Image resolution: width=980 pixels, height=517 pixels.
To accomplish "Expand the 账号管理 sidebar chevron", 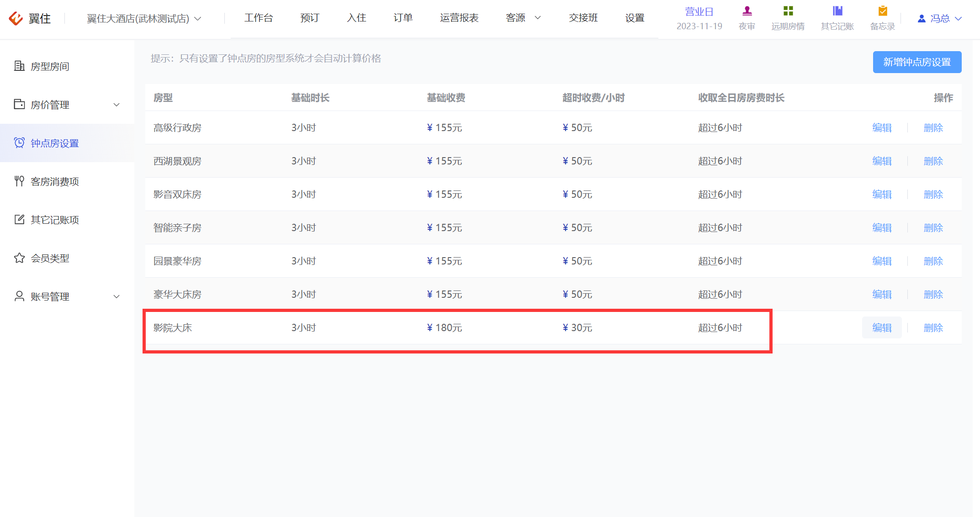I will pyautogui.click(x=117, y=297).
